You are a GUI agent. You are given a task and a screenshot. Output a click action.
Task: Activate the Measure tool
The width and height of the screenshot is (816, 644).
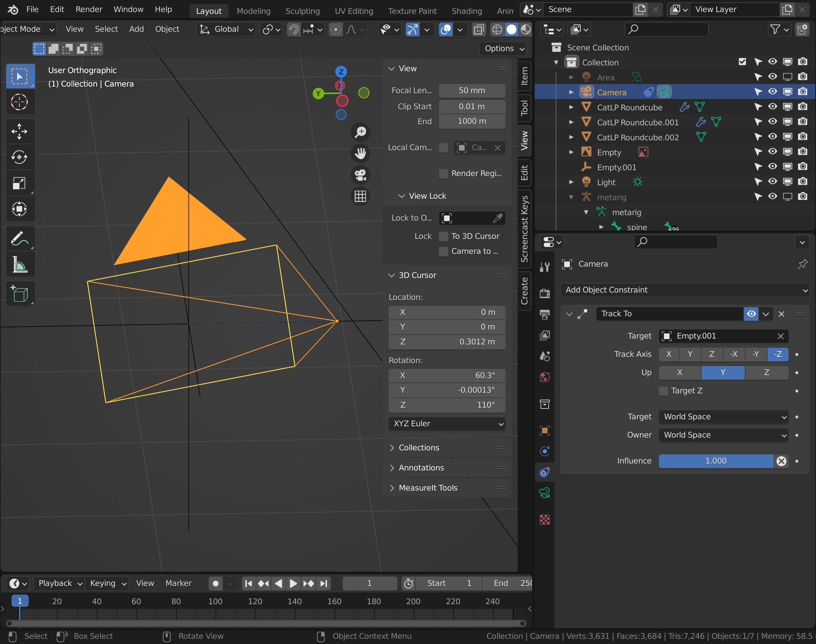[20, 264]
